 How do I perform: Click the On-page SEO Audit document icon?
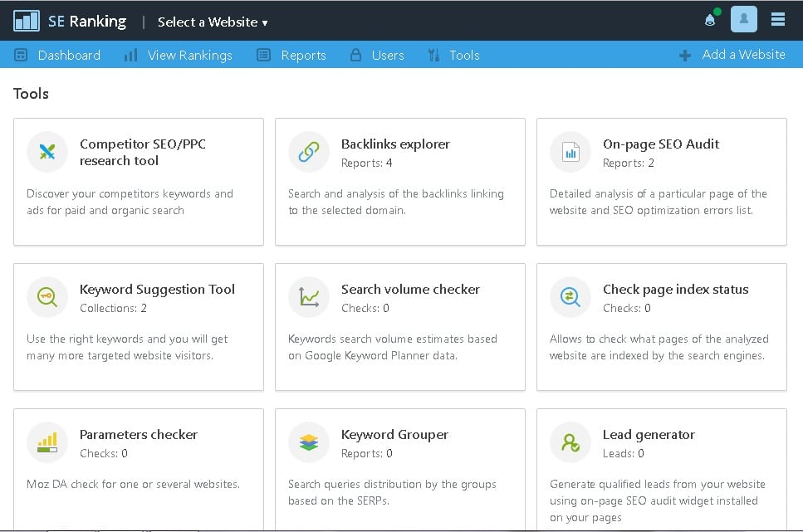click(570, 152)
